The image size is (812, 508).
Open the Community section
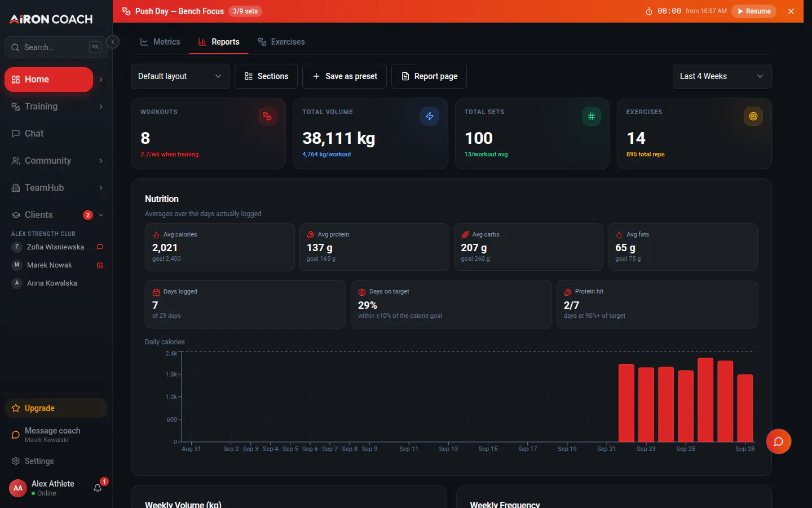(48, 161)
